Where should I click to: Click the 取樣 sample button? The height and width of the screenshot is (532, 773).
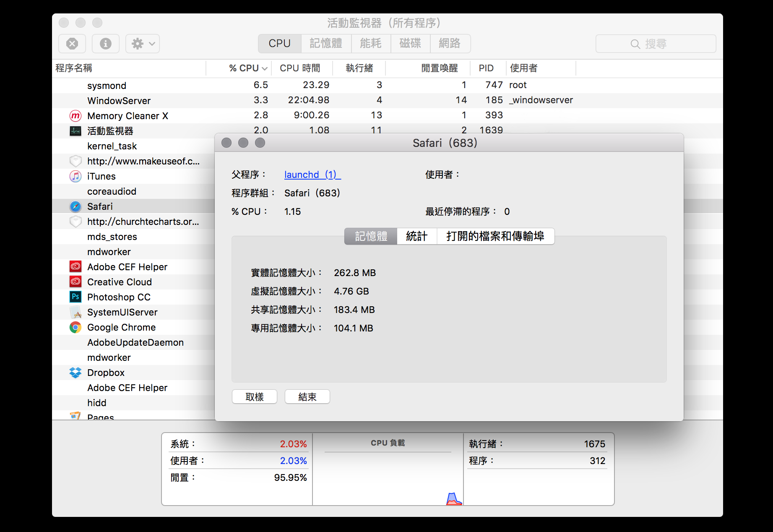(254, 397)
